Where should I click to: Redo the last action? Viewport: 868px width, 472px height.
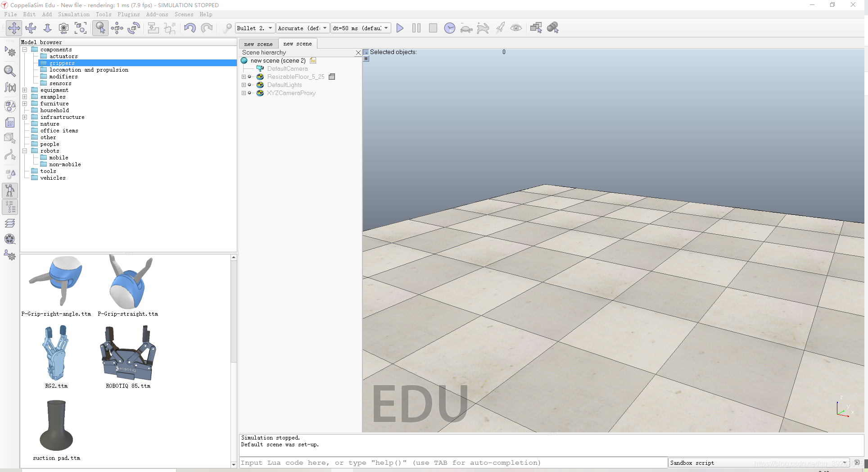[x=207, y=28]
